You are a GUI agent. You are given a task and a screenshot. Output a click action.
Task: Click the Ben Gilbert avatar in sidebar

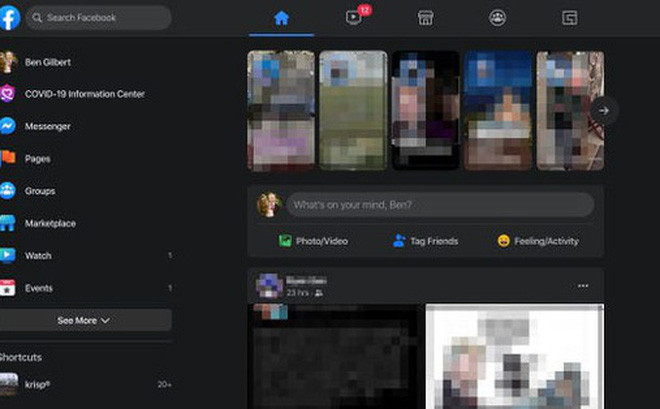[x=8, y=62]
